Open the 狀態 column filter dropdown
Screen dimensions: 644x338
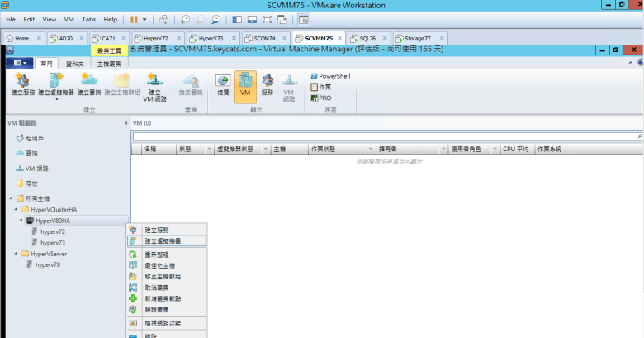tap(207, 150)
